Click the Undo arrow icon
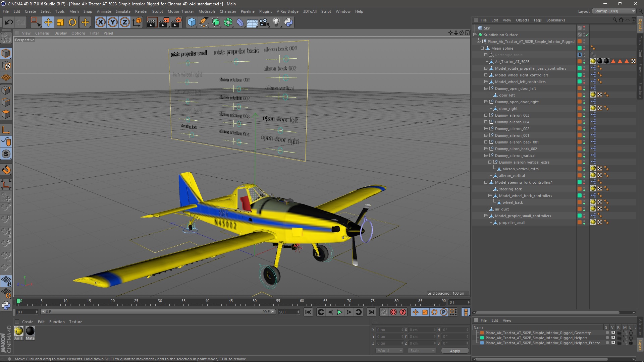 (9, 22)
